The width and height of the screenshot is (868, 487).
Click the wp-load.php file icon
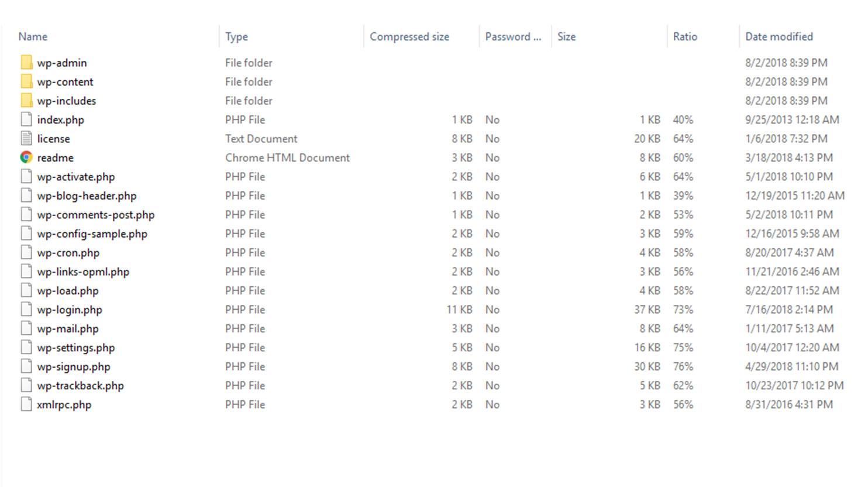click(x=26, y=290)
